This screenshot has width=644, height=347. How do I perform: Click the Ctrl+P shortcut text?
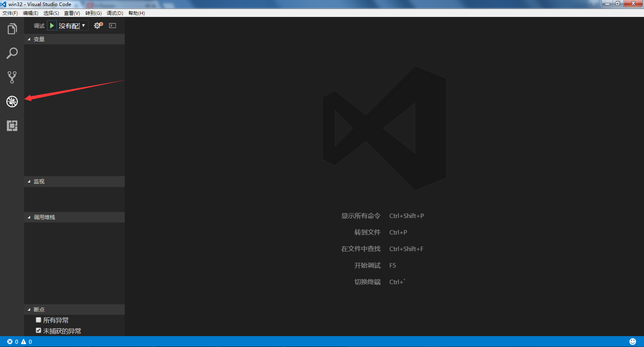398,233
